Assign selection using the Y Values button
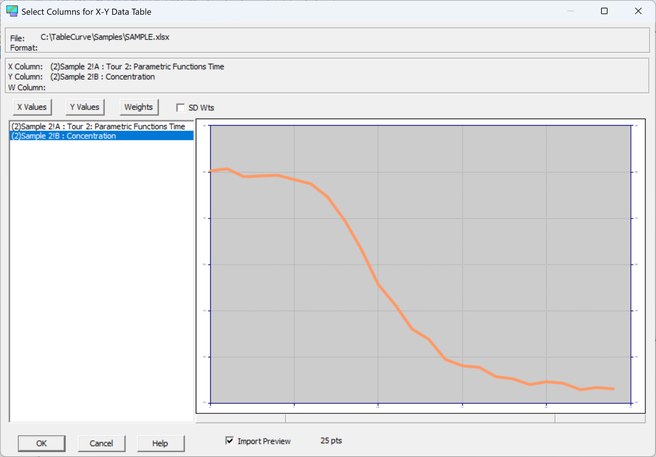Image resolution: width=656 pixels, height=457 pixels. (x=85, y=107)
